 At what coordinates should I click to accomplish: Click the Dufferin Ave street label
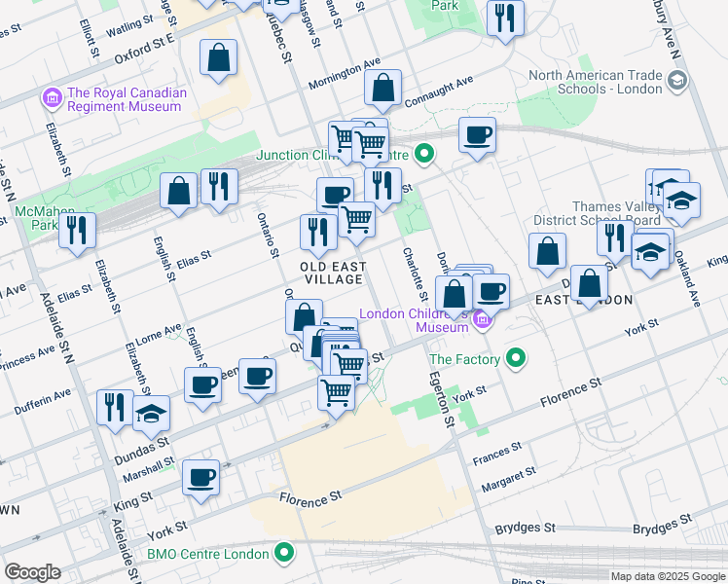[x=43, y=402]
